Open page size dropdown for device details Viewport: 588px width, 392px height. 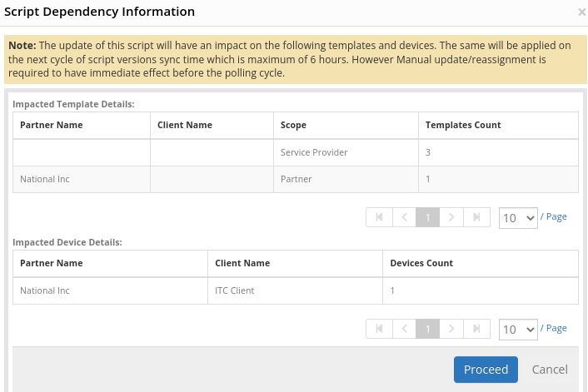518,330
